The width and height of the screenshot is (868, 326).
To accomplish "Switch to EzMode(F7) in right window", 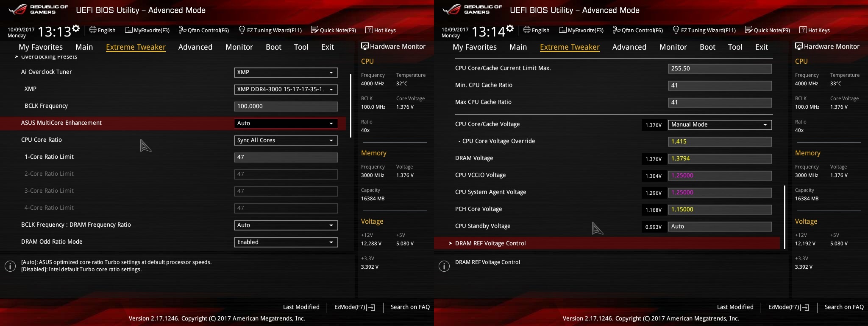I will pos(789,307).
